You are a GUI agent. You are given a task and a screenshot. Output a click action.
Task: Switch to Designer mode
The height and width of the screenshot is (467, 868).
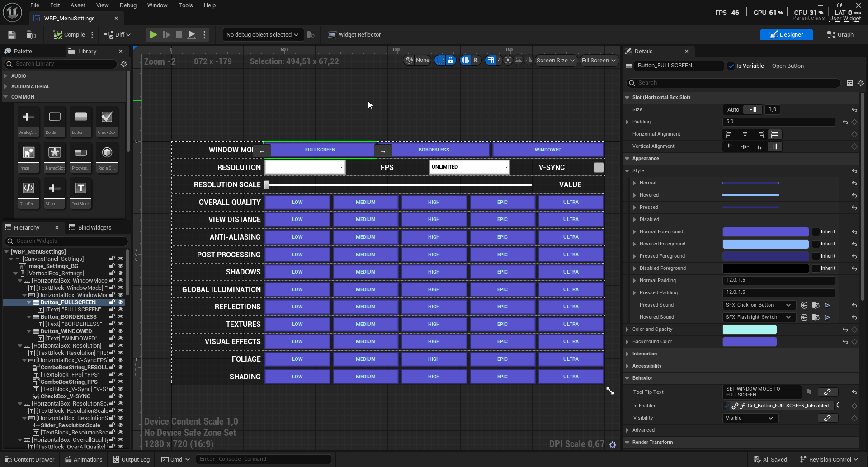(786, 35)
